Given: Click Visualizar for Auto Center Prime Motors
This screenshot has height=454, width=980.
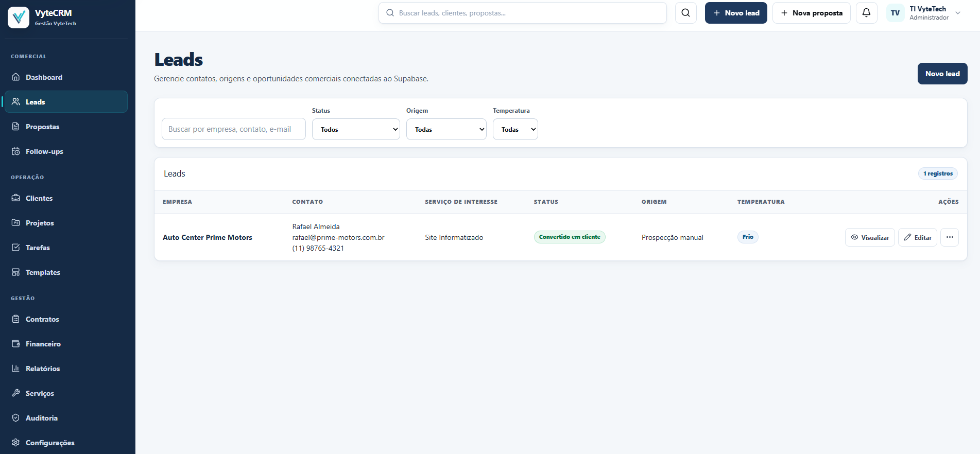Looking at the screenshot, I should tap(870, 237).
